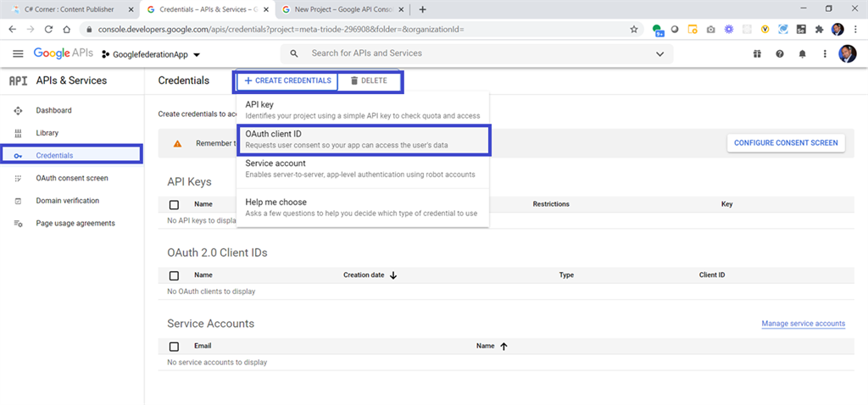Open the extensions puzzle piece icon
Screen dimensions: 868x405
click(x=819, y=30)
